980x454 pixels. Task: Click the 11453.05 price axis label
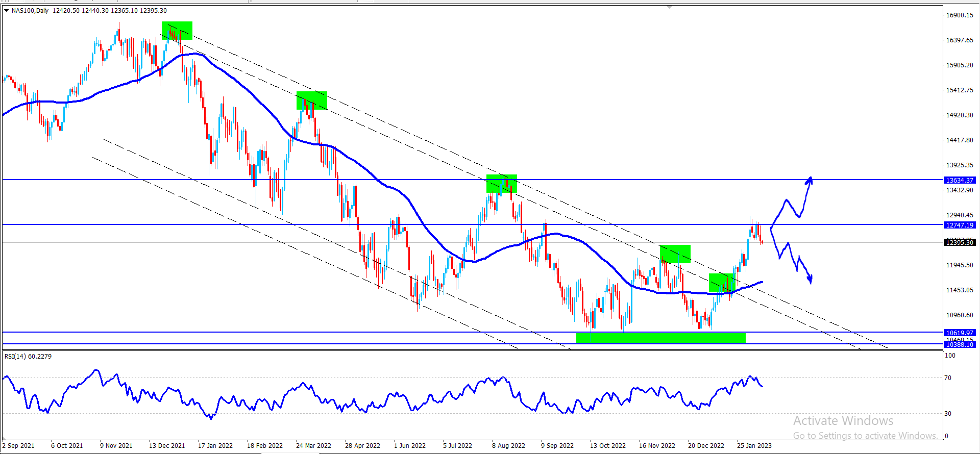pos(960,290)
